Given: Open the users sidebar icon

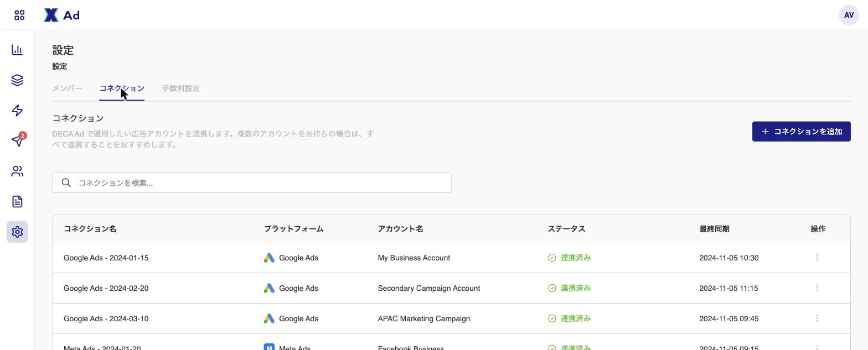Looking at the screenshot, I should (x=17, y=171).
